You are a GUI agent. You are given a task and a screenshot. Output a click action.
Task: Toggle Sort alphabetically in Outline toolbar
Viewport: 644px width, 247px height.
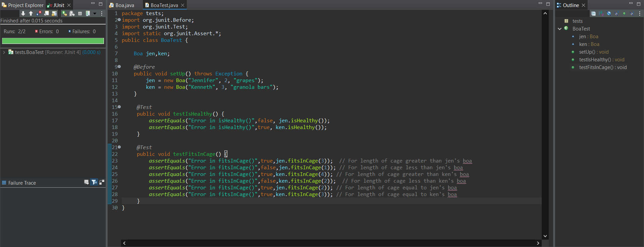click(x=601, y=13)
